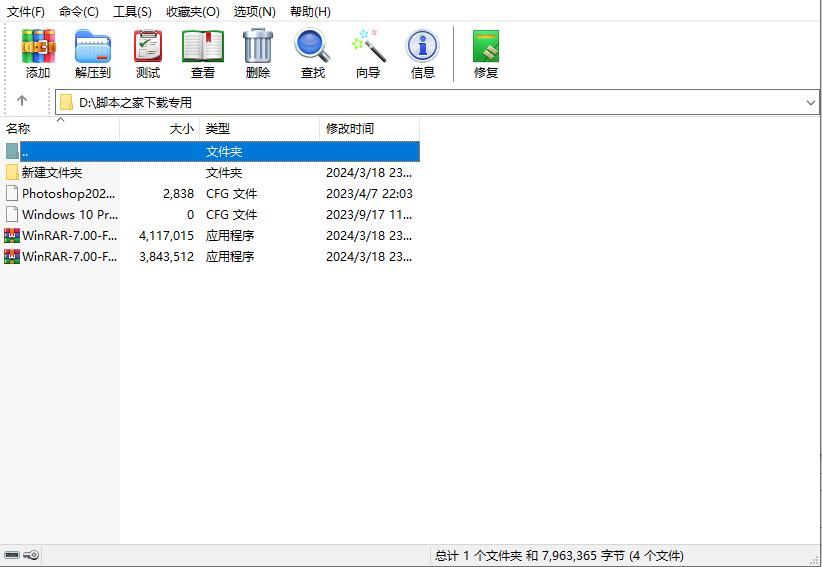Image resolution: width=822 pixels, height=567 pixels.
Task: Click the drive icon in the status bar
Action: [x=12, y=555]
